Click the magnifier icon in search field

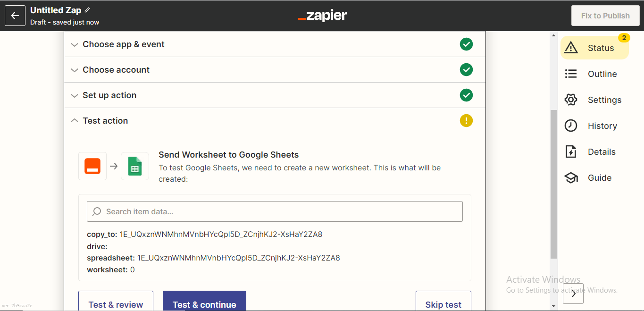(x=97, y=211)
